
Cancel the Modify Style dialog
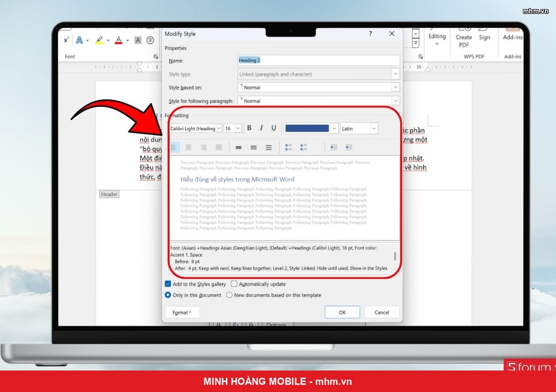pos(382,312)
